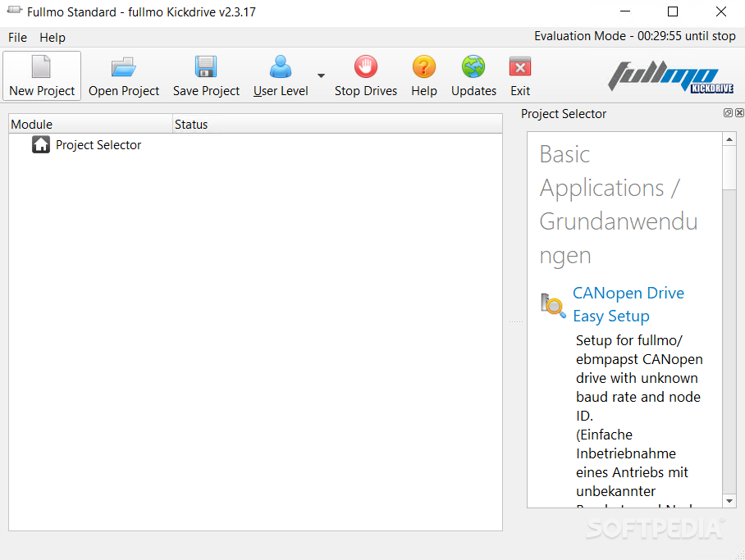Click the Status column header

point(337,124)
